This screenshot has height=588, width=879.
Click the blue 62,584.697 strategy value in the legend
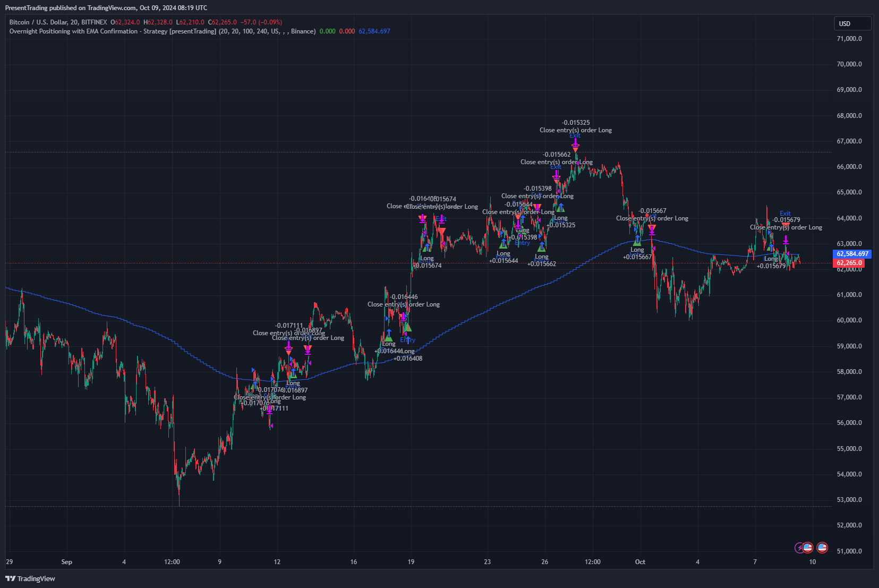click(x=374, y=31)
